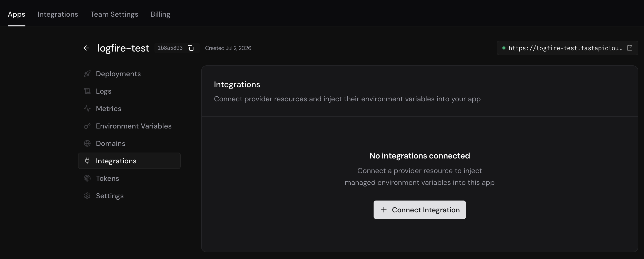Click the app ID text 1b8a5893

170,48
